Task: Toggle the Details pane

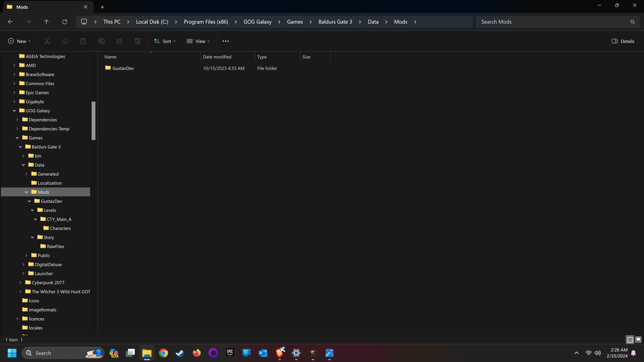Action: [622, 41]
